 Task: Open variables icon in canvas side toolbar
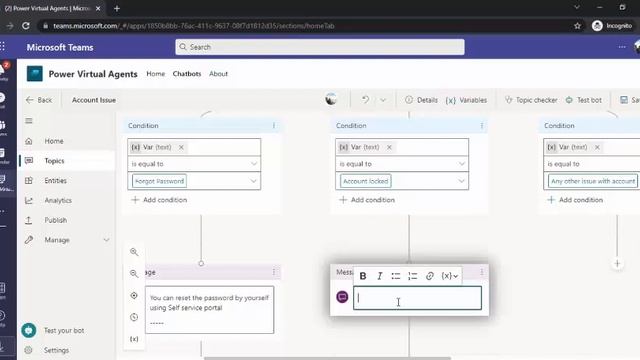click(x=134, y=339)
